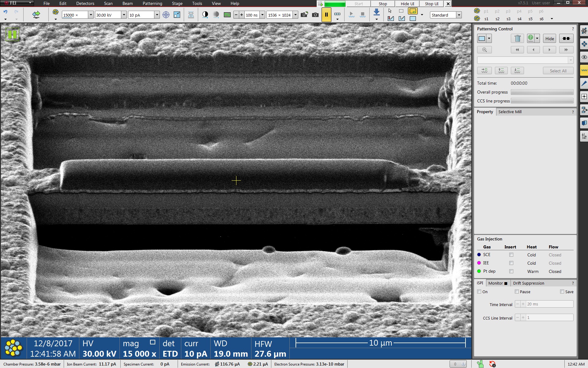Click the green videoscope icon
588x368 pixels.
click(x=227, y=15)
